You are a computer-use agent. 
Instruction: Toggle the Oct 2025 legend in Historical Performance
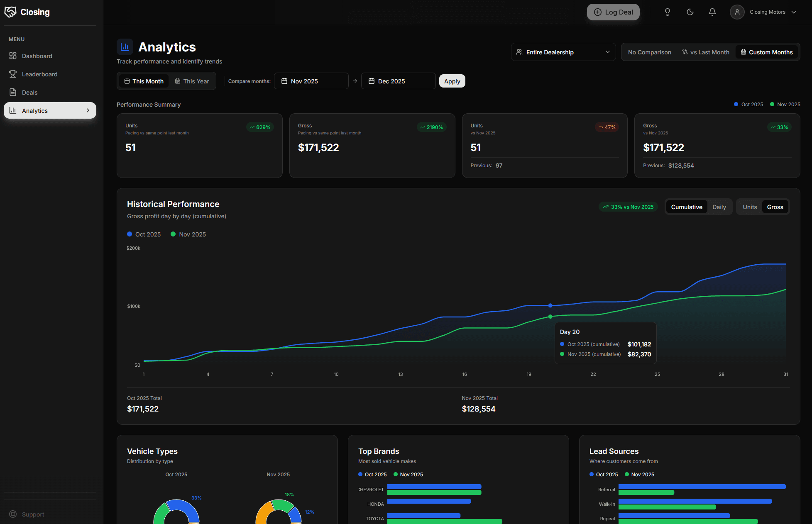(144, 234)
